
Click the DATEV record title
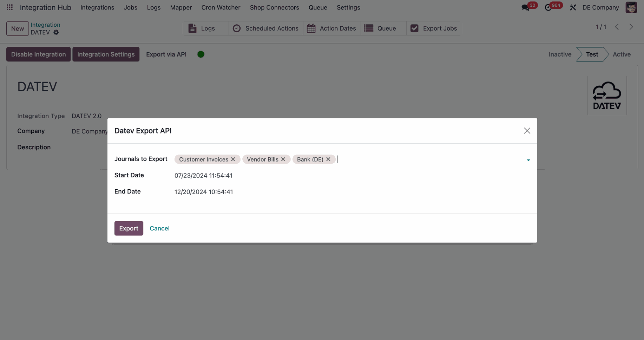click(37, 87)
